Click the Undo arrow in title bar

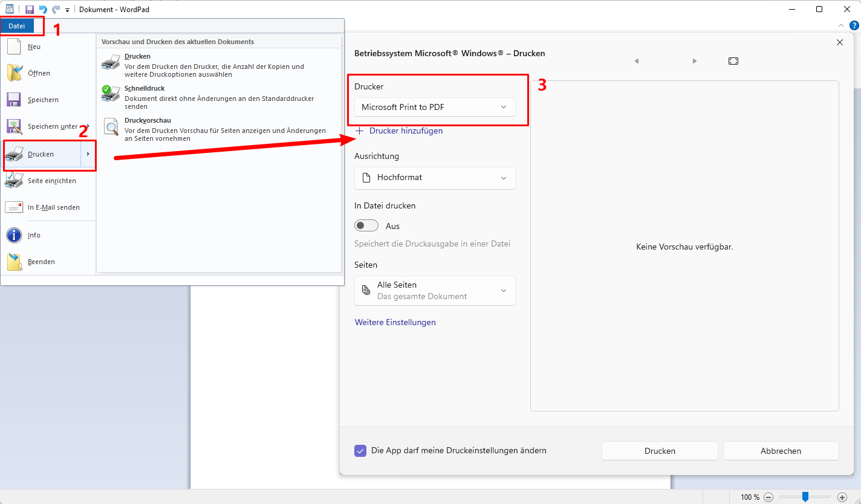coord(42,9)
